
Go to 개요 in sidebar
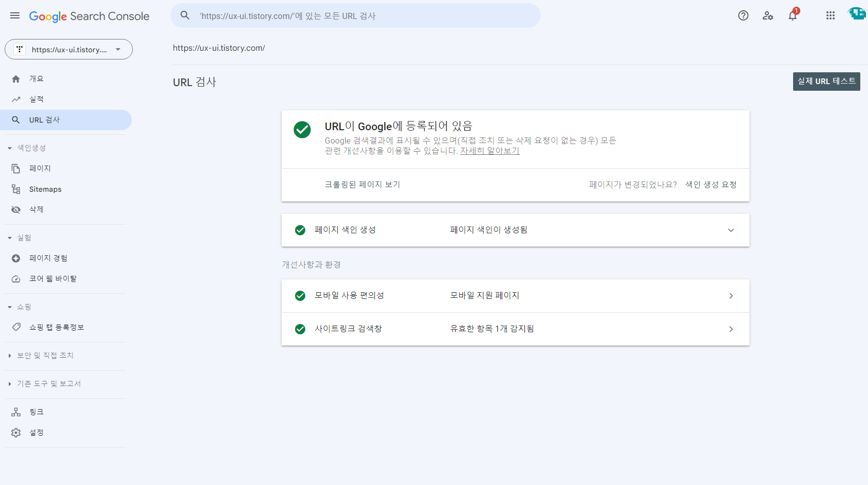(66, 79)
